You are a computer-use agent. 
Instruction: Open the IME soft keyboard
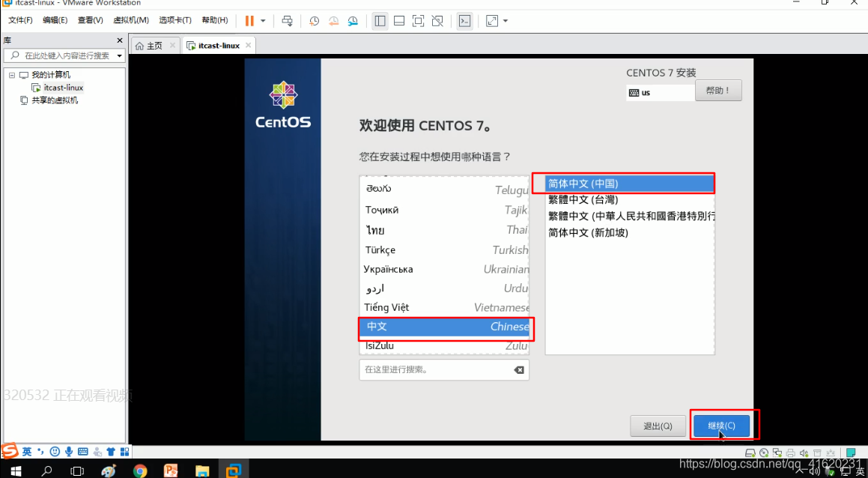tap(82, 452)
